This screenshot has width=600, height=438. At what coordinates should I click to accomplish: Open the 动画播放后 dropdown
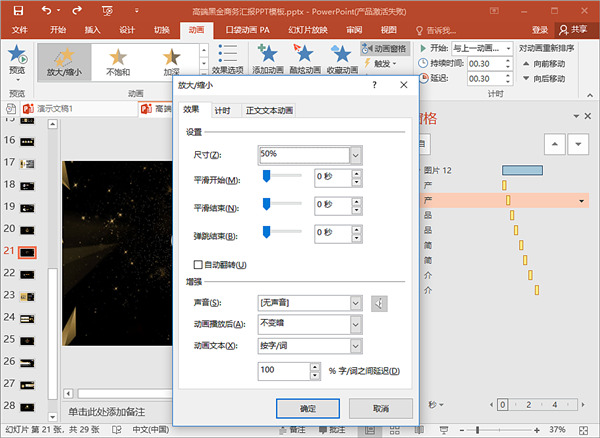pos(356,325)
